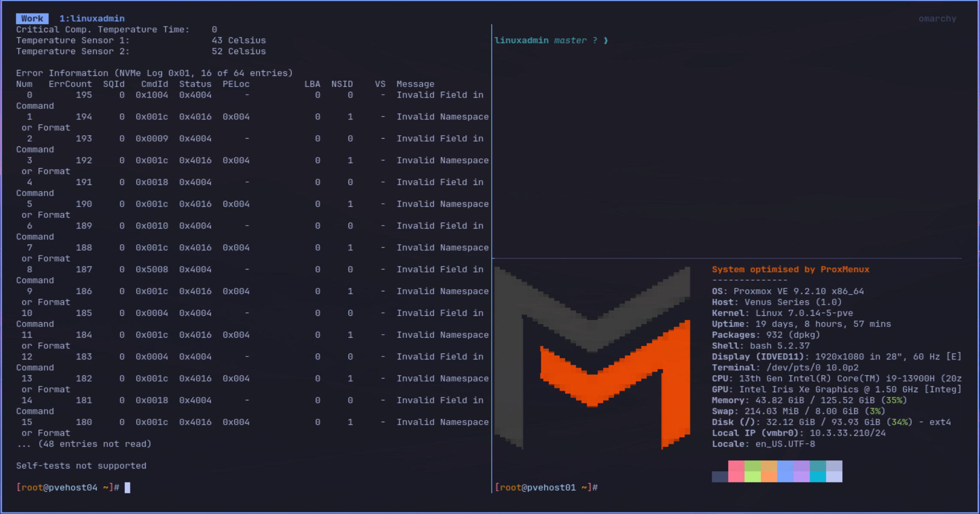
Task: Select the 'Self-tests not supported' line
Action: pyautogui.click(x=81, y=466)
